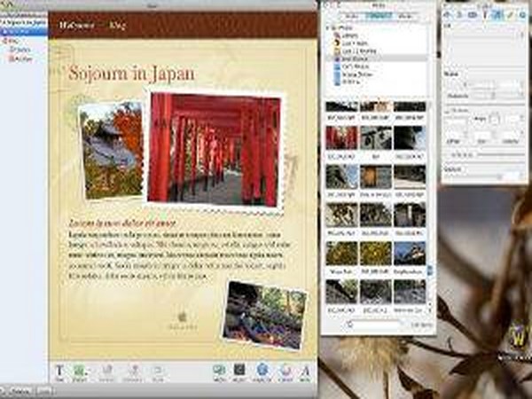Collapse the iPhoto source tree
Screen dimensions: 532x399
point(329,27)
